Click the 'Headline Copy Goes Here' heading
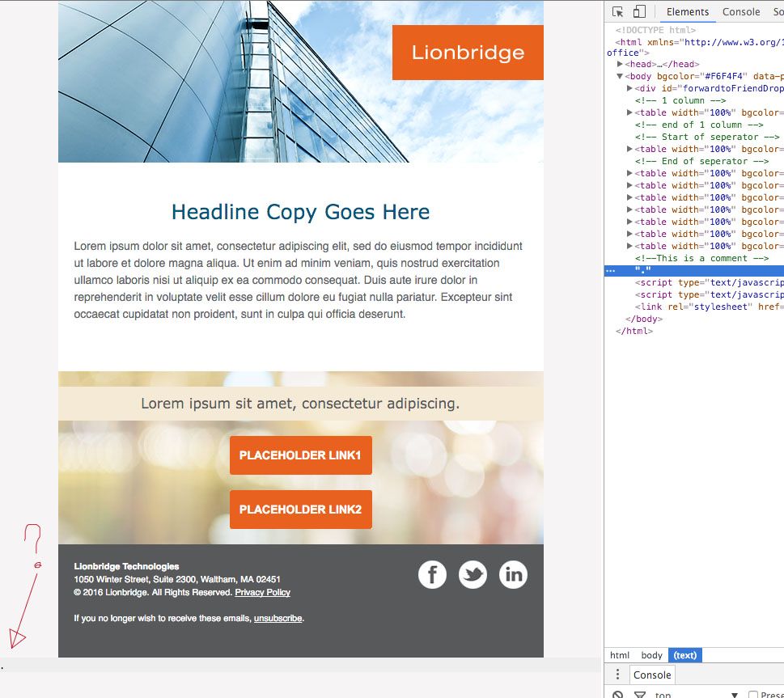Viewport: 784px width, 698px height. (300, 212)
